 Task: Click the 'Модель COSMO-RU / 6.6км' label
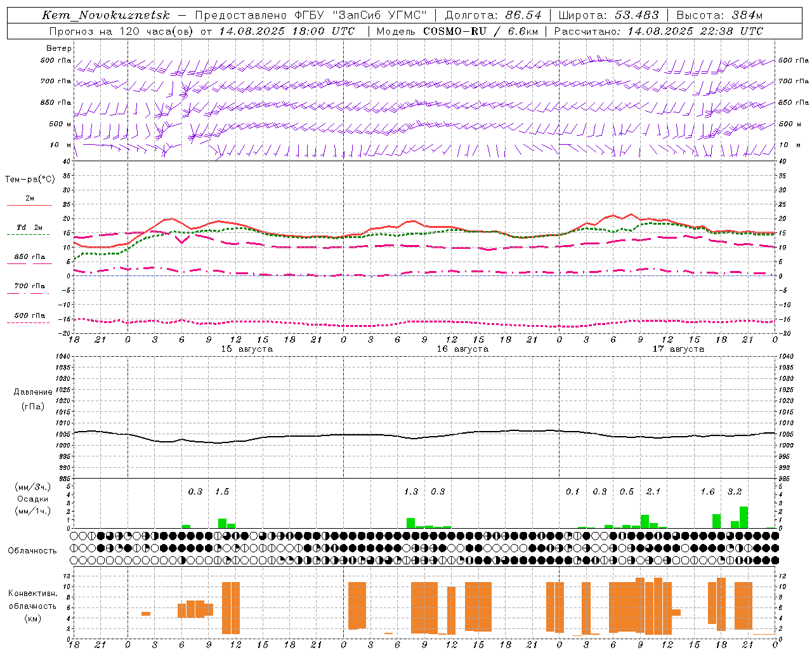click(x=457, y=31)
